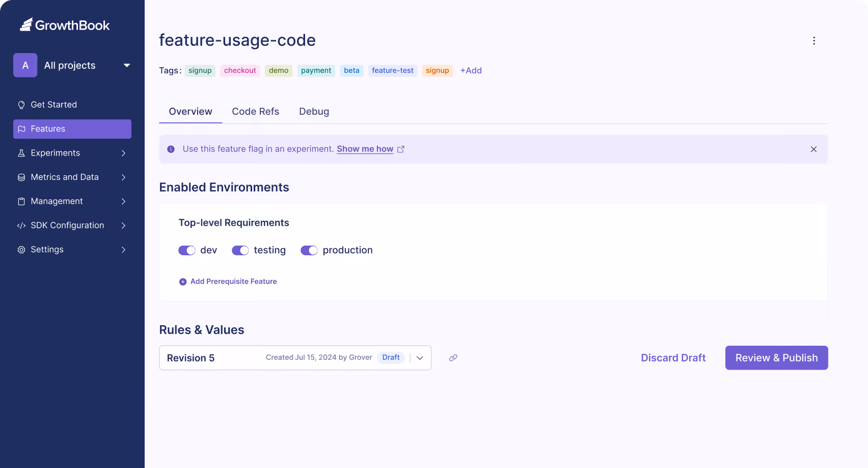This screenshot has height=468, width=868.
Task: Click the GrowthBook logo icon
Action: coord(25,23)
